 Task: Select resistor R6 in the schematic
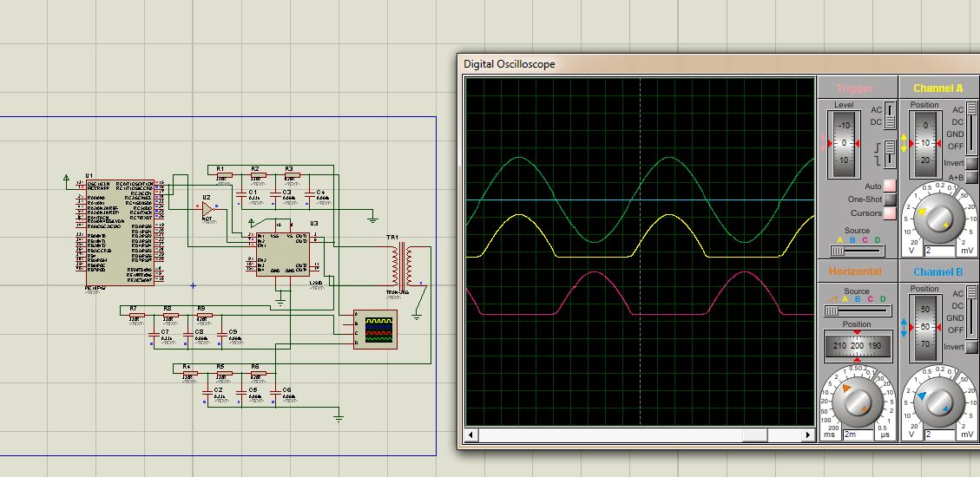(x=258, y=373)
